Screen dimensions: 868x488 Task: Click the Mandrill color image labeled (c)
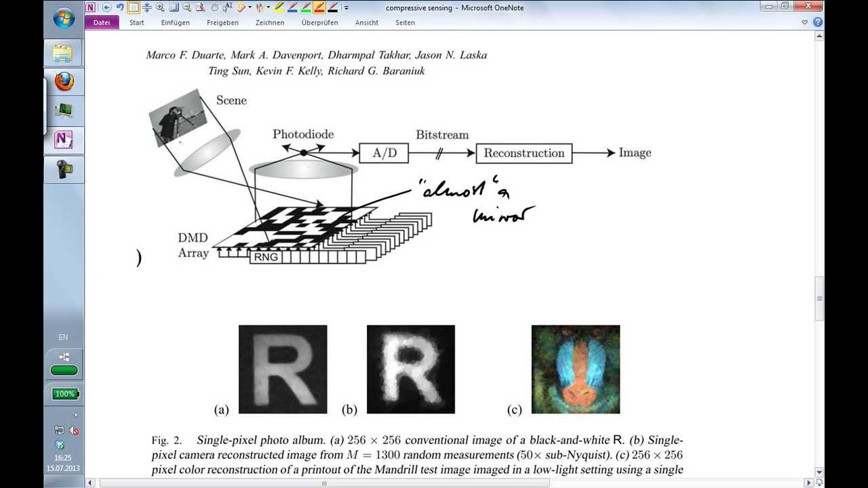pos(576,369)
